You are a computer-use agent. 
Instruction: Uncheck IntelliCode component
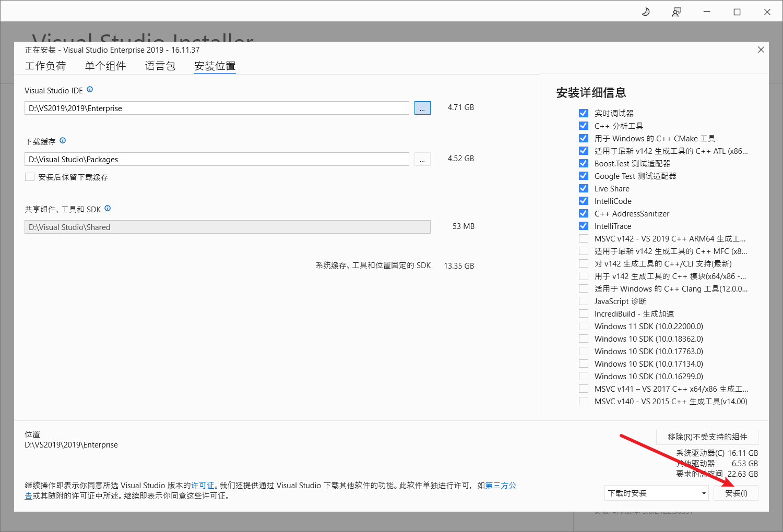584,201
